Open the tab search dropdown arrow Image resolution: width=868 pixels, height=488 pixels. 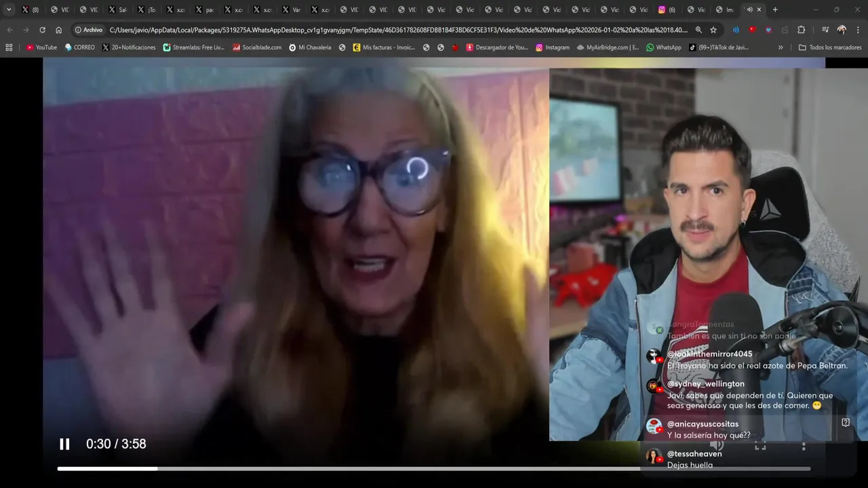click(x=9, y=9)
